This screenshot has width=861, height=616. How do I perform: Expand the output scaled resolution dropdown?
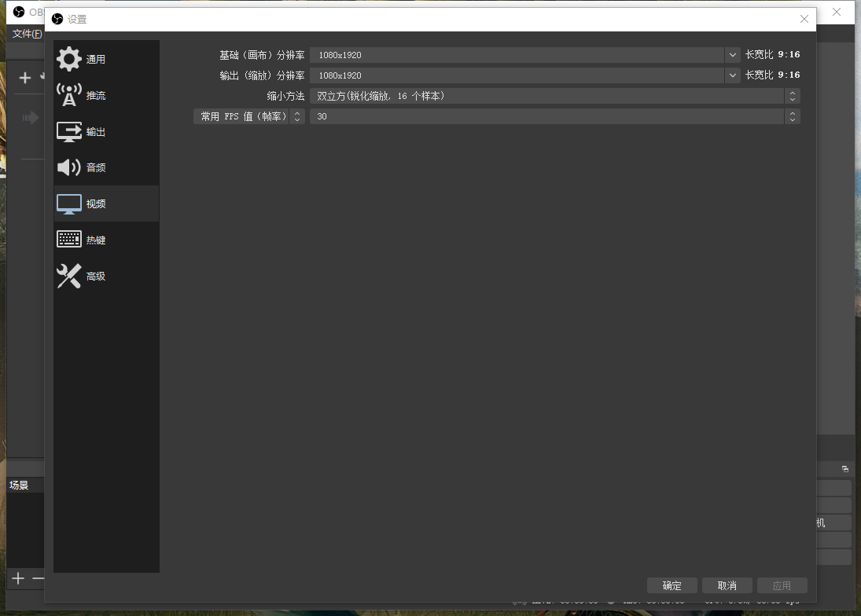pos(733,75)
